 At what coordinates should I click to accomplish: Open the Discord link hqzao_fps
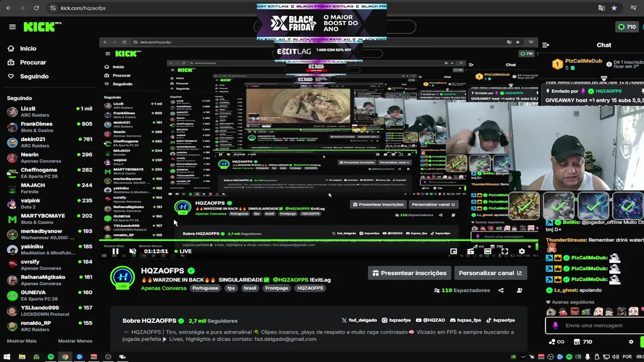465,320
